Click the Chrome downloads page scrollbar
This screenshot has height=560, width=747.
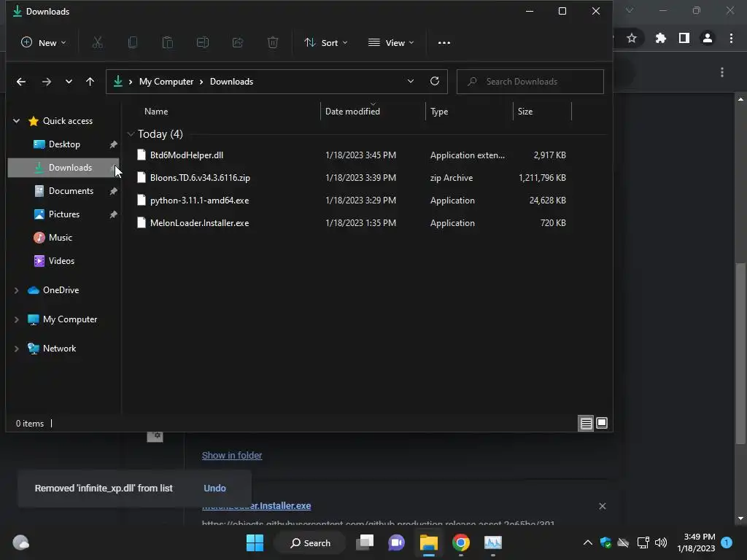click(x=740, y=354)
